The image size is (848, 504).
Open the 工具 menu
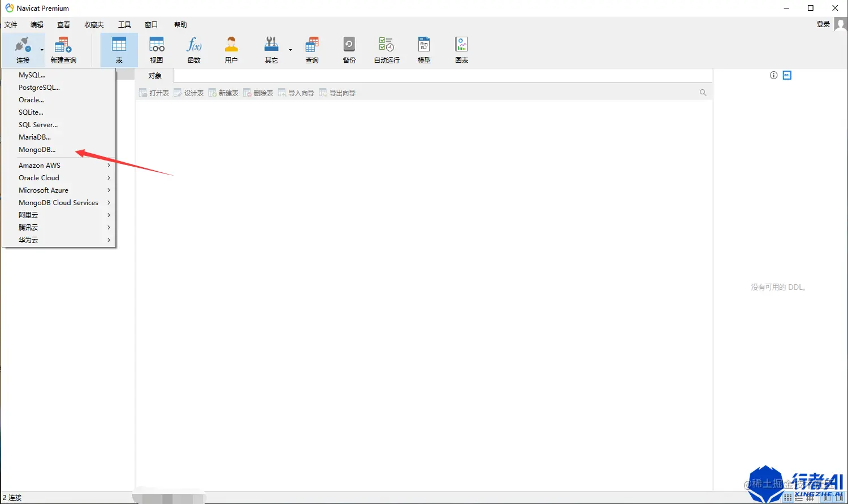click(x=124, y=25)
